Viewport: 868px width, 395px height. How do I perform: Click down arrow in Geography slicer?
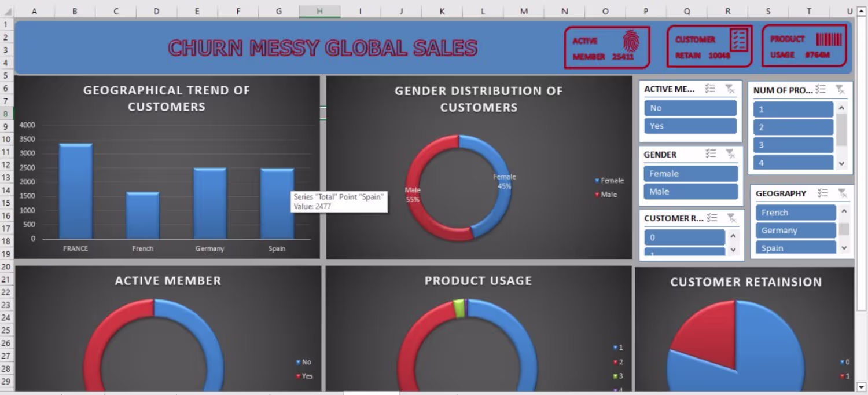click(844, 247)
